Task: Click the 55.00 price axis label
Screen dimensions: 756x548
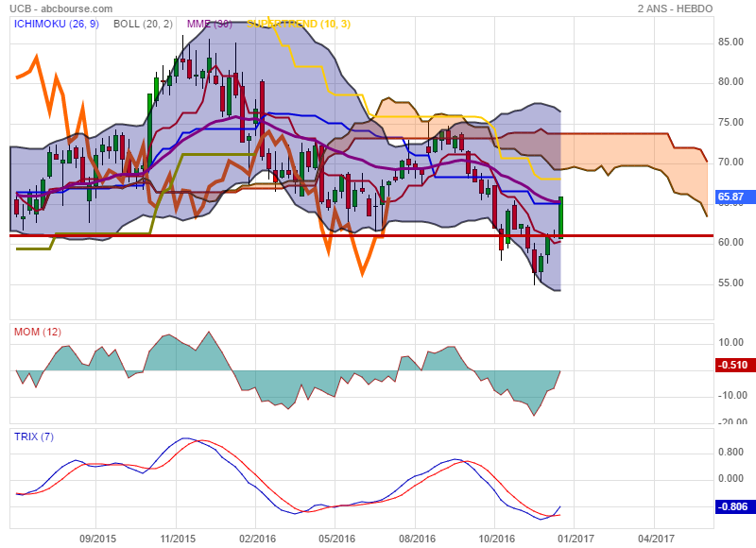Action: point(730,283)
